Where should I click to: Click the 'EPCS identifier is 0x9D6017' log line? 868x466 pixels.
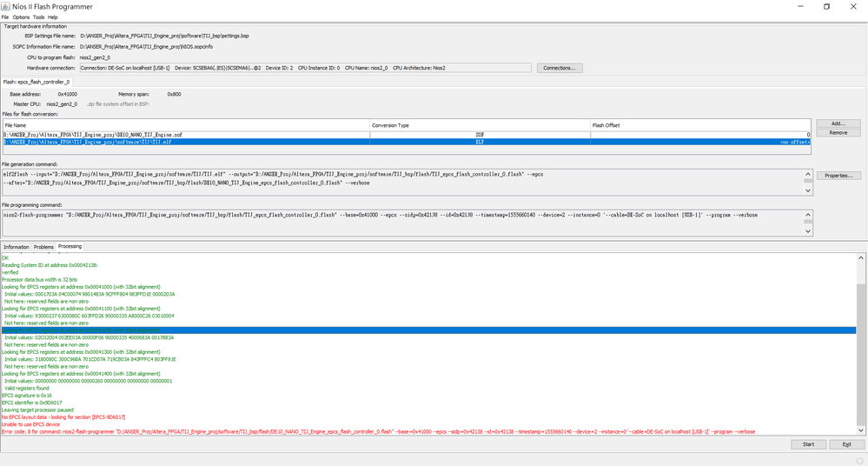(x=32, y=403)
